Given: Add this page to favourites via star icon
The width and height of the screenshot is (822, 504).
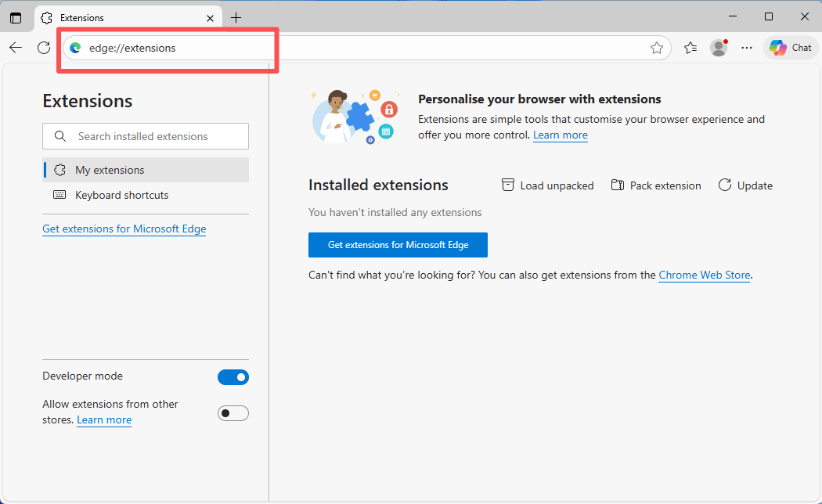Looking at the screenshot, I should 657,48.
